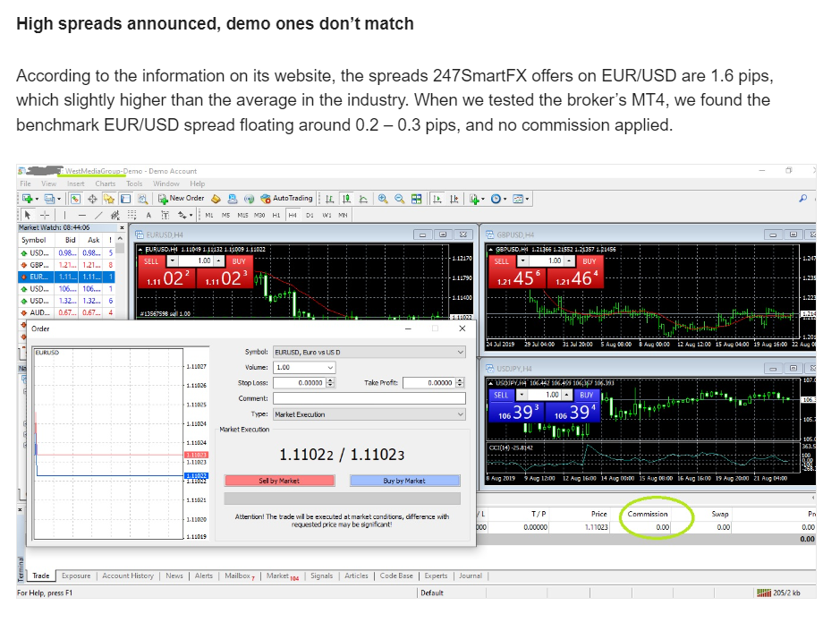Screen dimensions: 840x631
Task: Open the Profiles toolbar icon
Action: click(x=49, y=199)
